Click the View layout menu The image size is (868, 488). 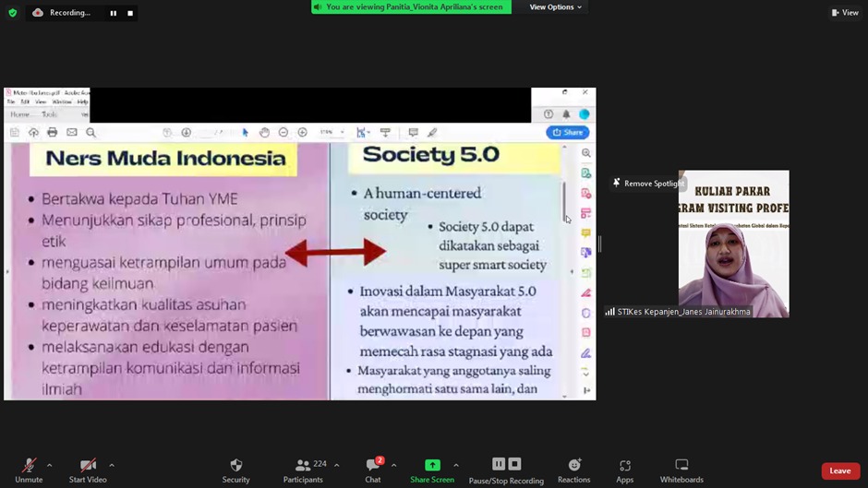(x=844, y=13)
